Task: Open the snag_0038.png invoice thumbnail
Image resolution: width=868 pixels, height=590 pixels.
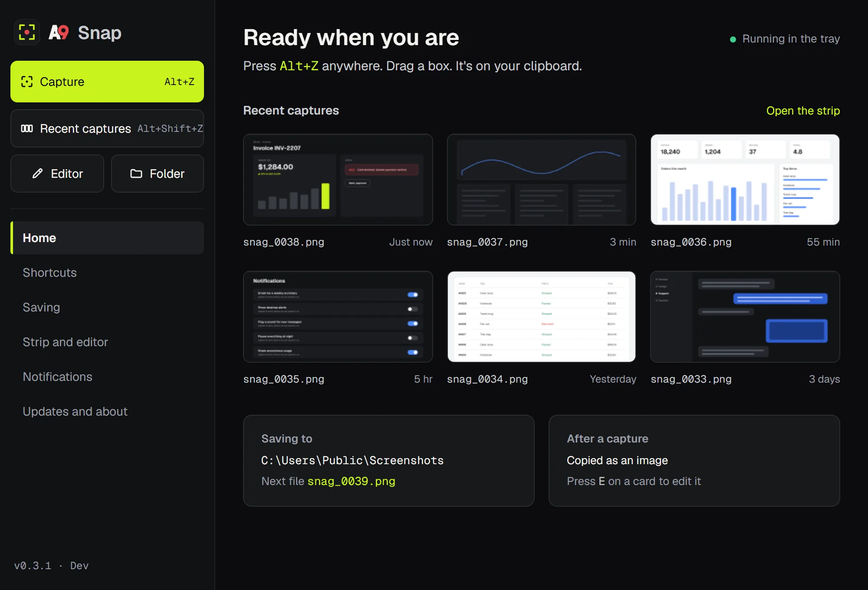Action: pos(338,180)
